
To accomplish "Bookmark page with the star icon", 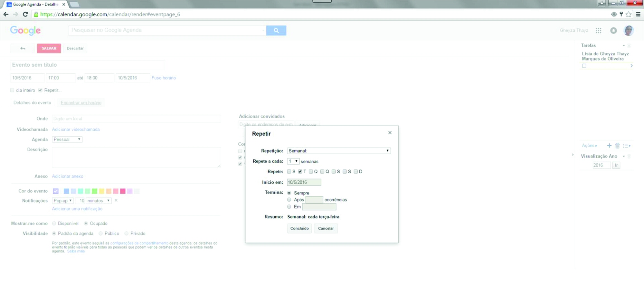I will 629,14.
